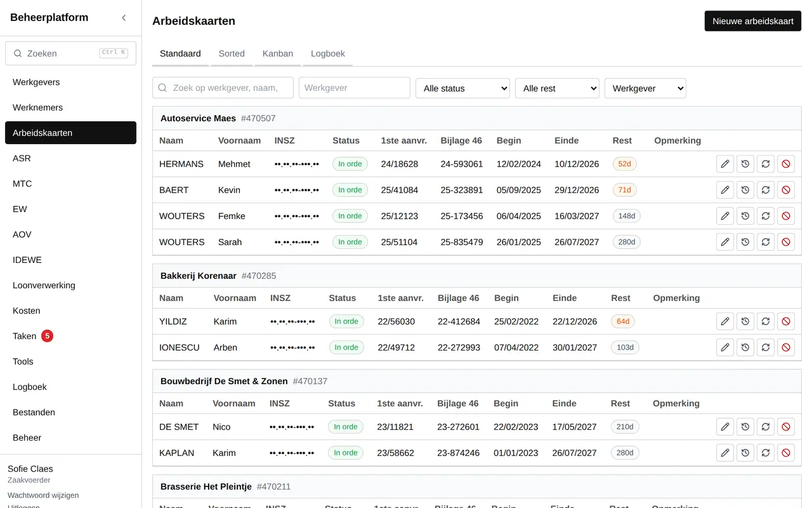Go to Taken in the sidebar
Screen dimensions: 812x508
70,336
